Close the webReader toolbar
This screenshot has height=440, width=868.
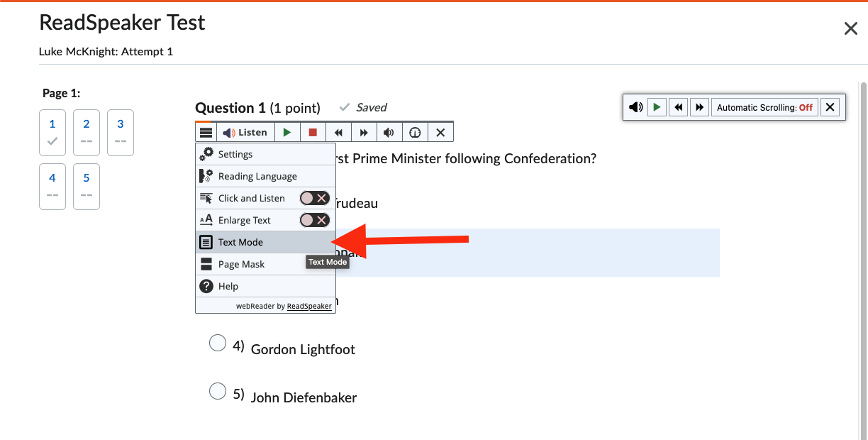(x=440, y=132)
